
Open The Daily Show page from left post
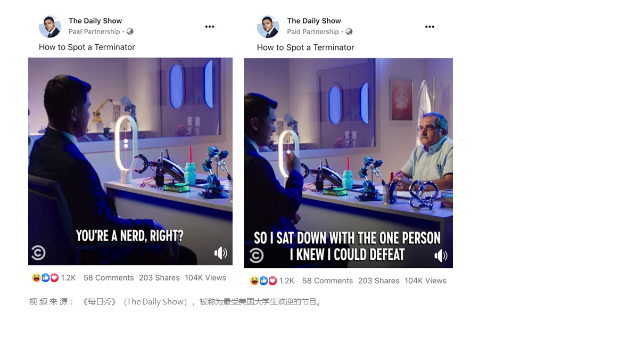[x=95, y=21]
